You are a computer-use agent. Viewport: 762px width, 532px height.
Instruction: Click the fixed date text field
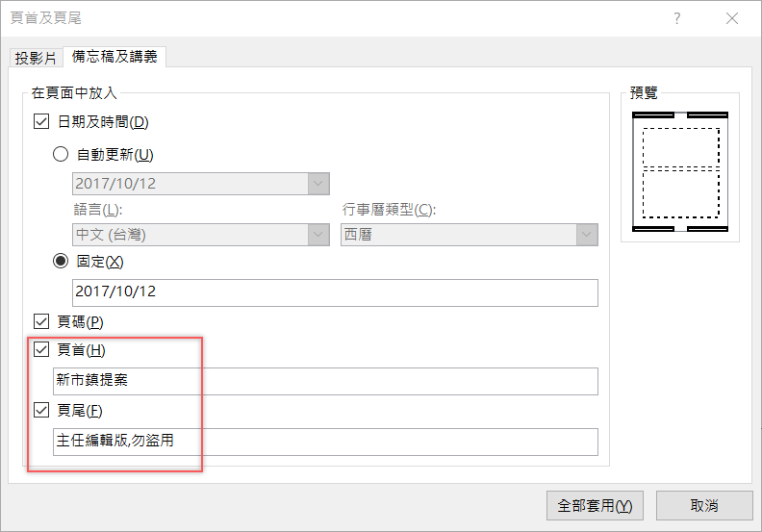(x=334, y=291)
